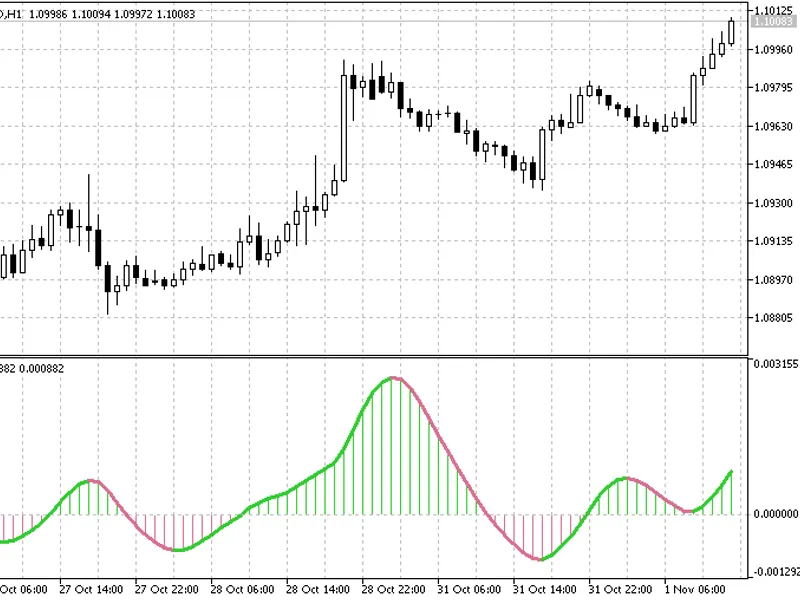
Task: Click the 1.08805 price axis label
Action: pos(773,318)
